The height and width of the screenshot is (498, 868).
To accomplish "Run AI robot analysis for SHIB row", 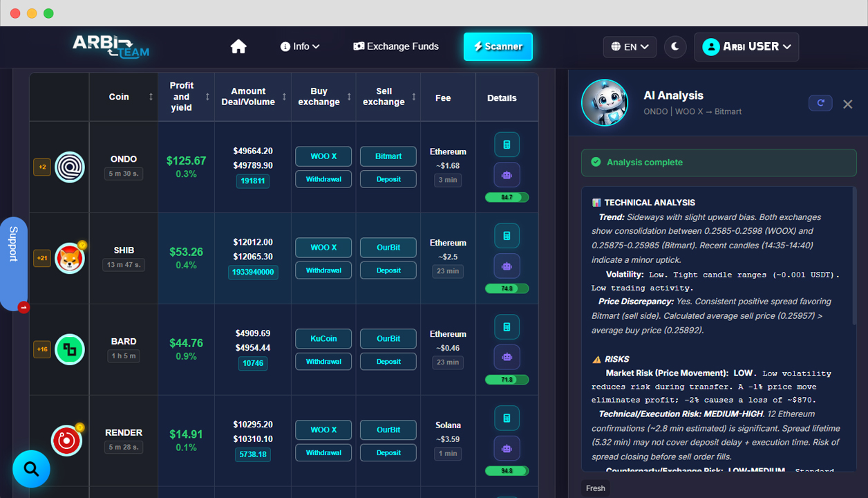I will click(507, 266).
